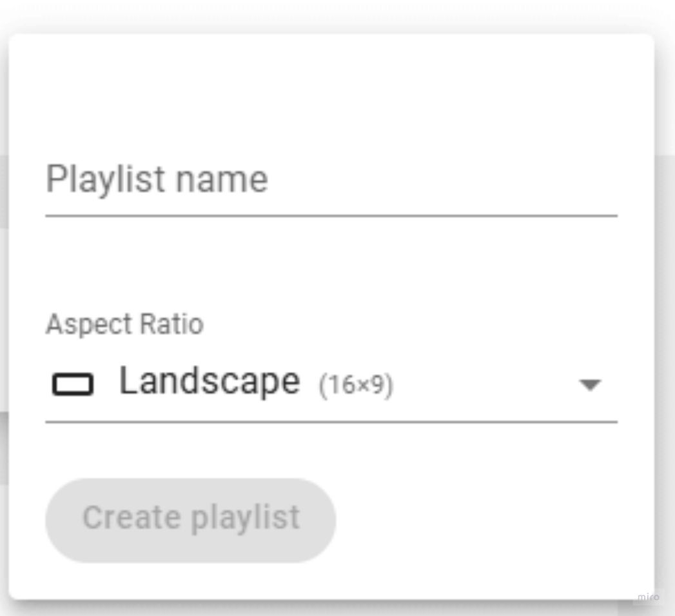Click the miro watermark in the corner

647,597
